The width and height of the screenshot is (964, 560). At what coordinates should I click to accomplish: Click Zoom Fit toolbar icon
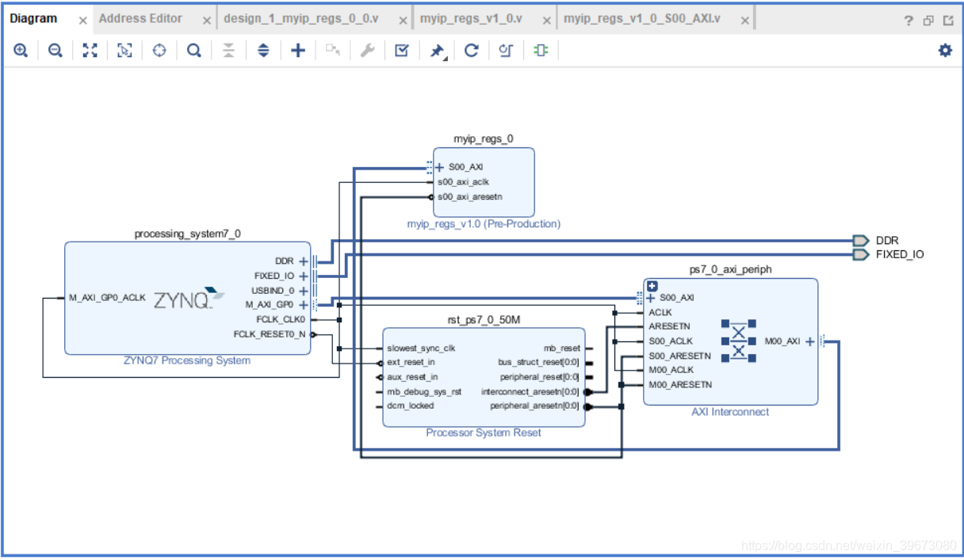(90, 51)
